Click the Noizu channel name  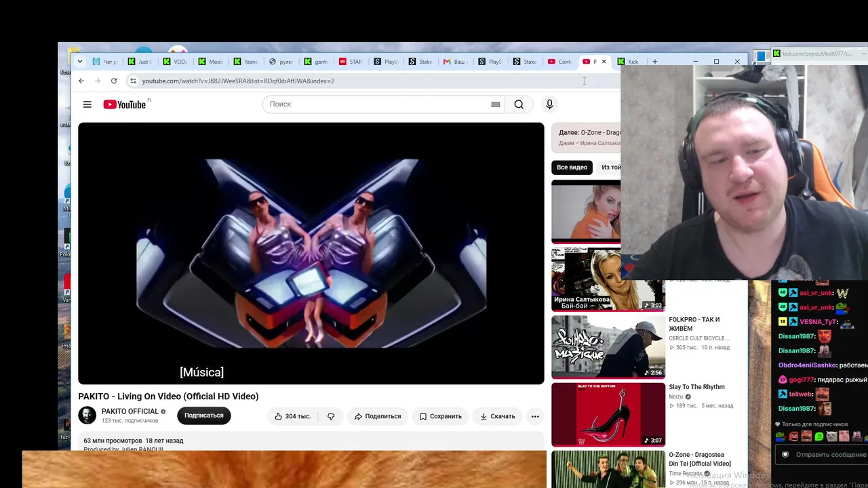pyautogui.click(x=676, y=396)
